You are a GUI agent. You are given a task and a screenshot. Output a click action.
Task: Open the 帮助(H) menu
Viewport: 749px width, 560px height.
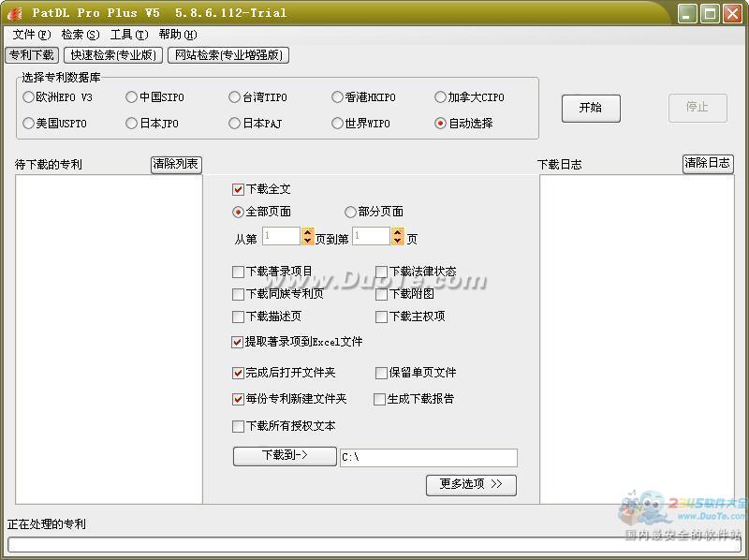pos(178,35)
